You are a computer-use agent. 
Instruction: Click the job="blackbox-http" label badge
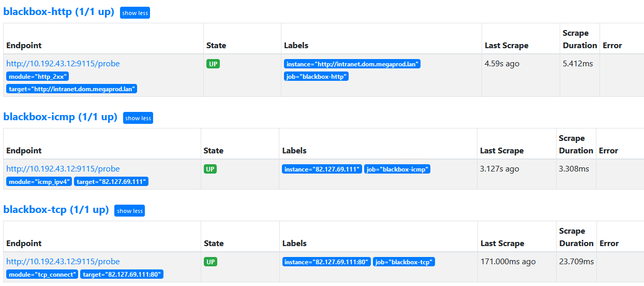317,77
